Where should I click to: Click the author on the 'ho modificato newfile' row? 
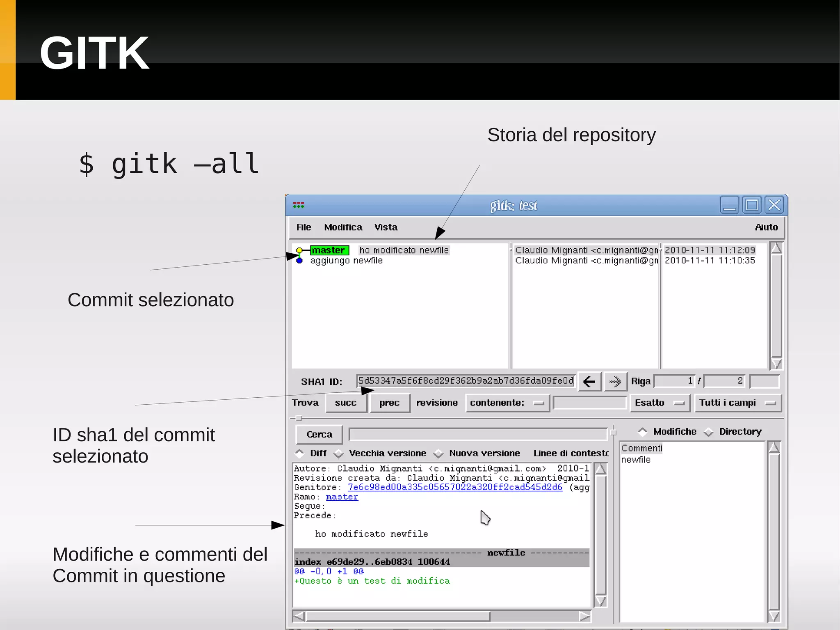tap(587, 250)
